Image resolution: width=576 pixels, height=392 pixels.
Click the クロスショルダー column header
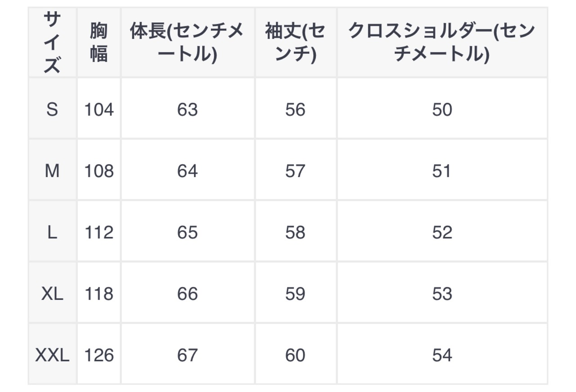pyautogui.click(x=441, y=42)
